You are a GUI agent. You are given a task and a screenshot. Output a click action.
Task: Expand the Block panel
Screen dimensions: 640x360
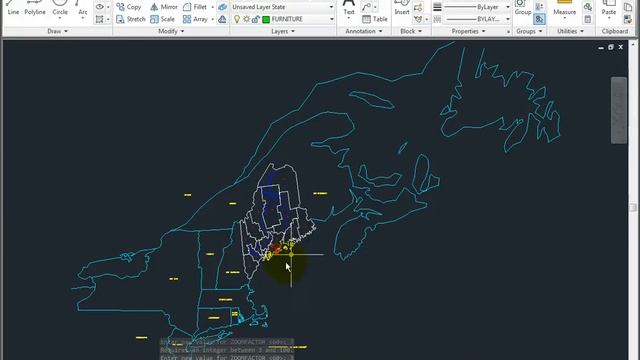411,31
